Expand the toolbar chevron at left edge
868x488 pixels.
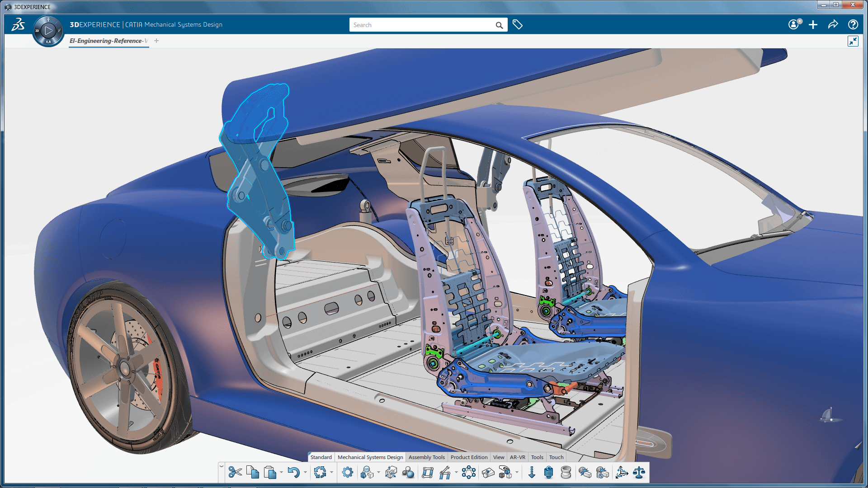(222, 466)
